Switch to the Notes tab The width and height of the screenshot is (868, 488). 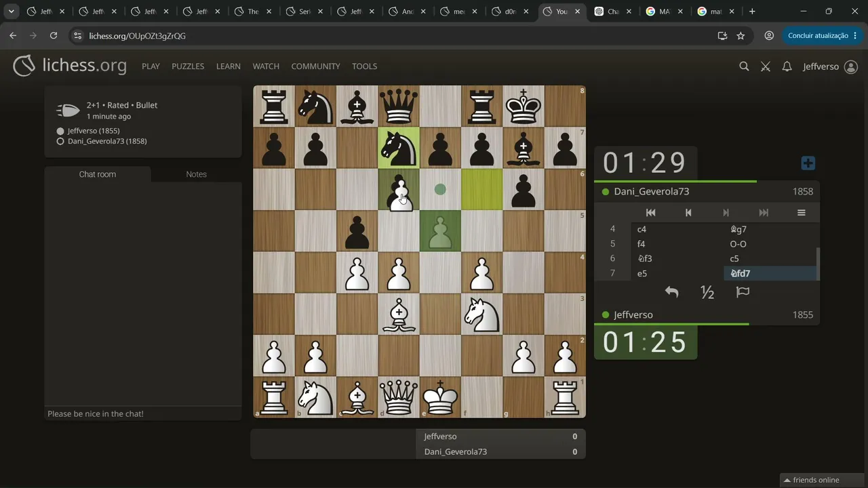[197, 174]
